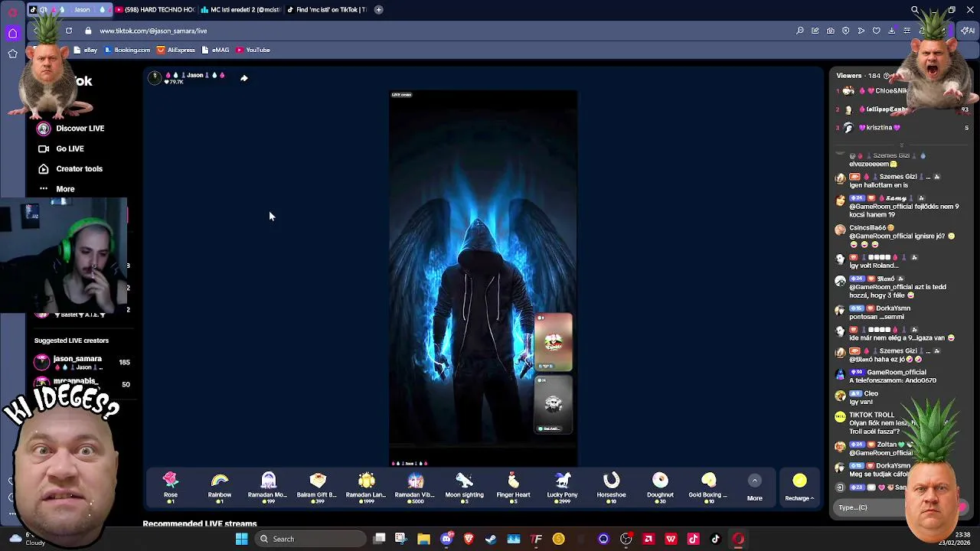Open the Recharge coins menu
Image resolution: width=980 pixels, height=551 pixels.
[799, 487]
